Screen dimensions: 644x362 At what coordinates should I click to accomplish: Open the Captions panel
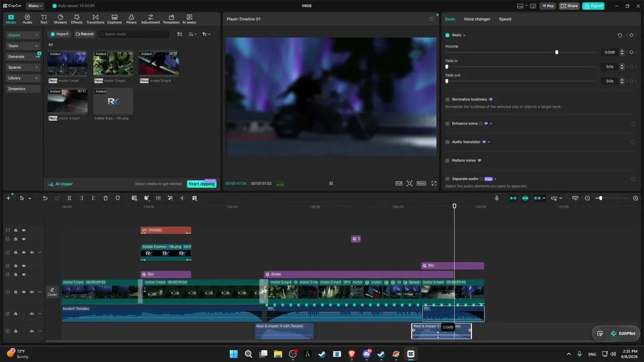point(114,19)
